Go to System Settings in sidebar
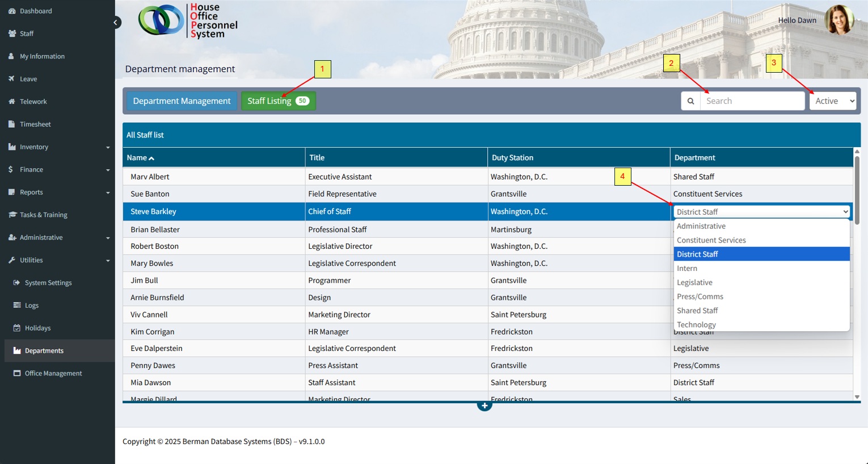The height and width of the screenshot is (464, 868). [x=48, y=283]
